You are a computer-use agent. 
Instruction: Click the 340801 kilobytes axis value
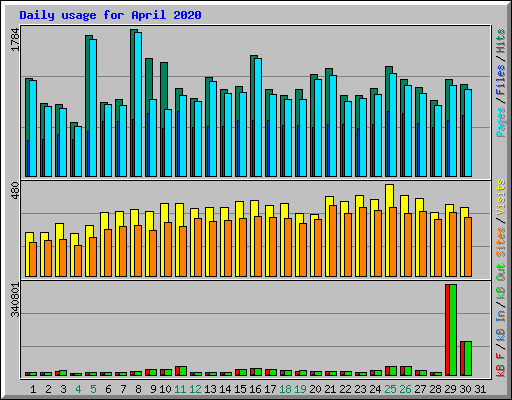pos(15,300)
